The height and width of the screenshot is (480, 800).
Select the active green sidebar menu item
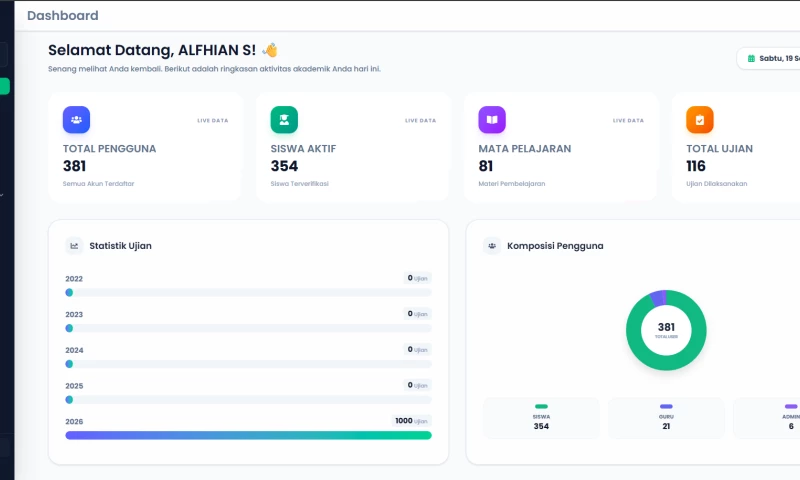point(5,86)
